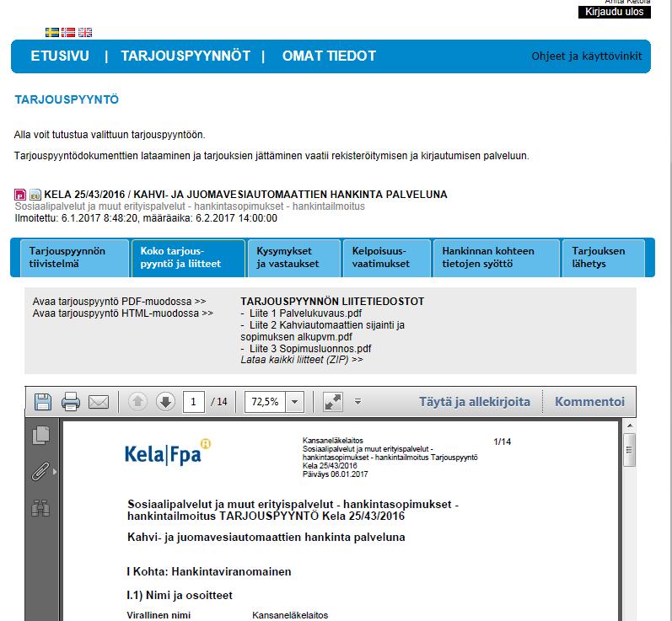
Task: Click the page number input field
Action: click(194, 402)
